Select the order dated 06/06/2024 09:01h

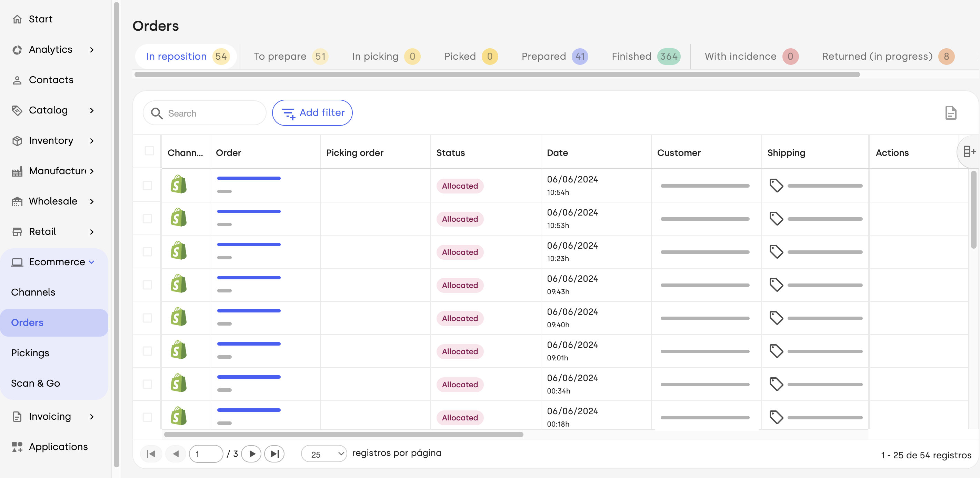[147, 351]
